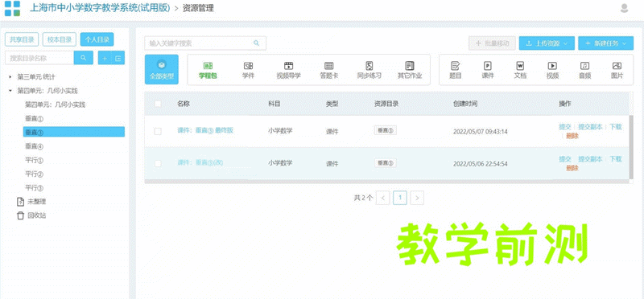Select 平行① in directory tree

[x=34, y=160]
